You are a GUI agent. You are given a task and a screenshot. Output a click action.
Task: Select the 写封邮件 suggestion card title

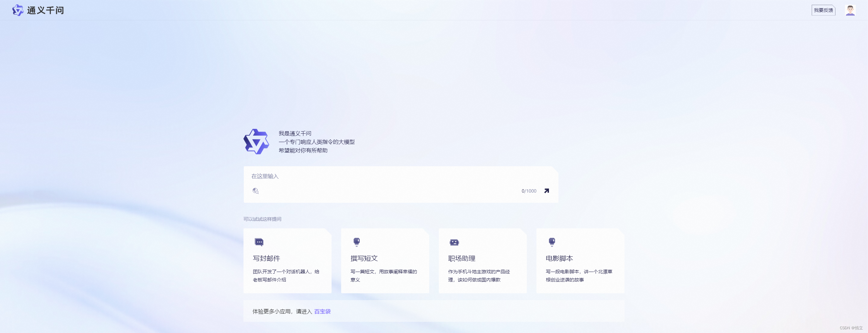pos(267,258)
